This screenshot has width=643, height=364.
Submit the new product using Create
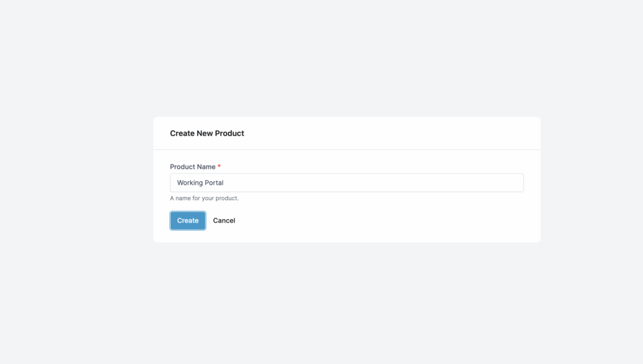[187, 220]
